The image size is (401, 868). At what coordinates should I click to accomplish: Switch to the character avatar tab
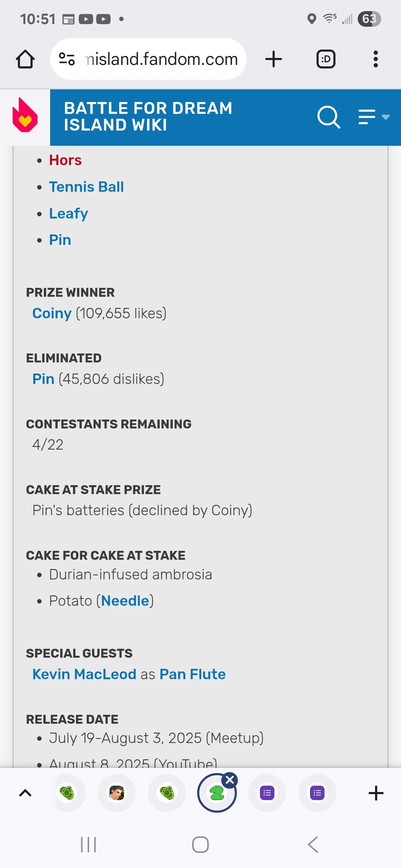click(117, 793)
